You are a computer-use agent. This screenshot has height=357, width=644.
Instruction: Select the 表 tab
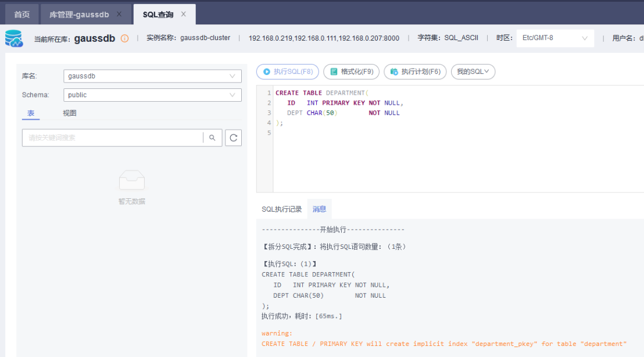[x=31, y=113]
